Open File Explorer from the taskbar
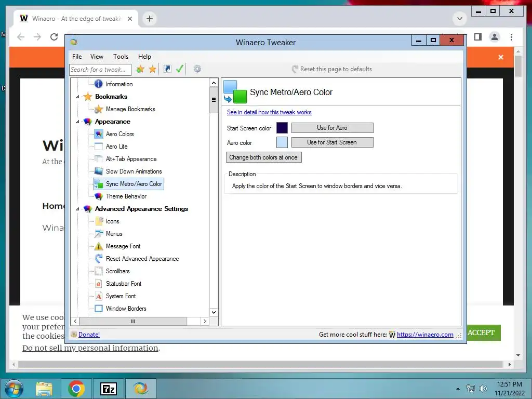Viewport: 532px width, 399px height. (44, 389)
